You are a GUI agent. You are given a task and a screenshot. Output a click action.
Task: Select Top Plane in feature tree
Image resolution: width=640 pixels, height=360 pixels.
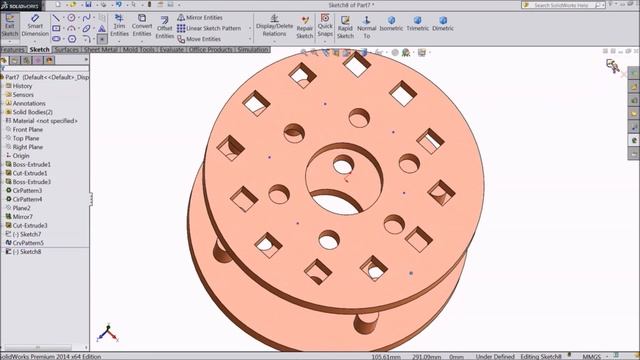point(26,138)
